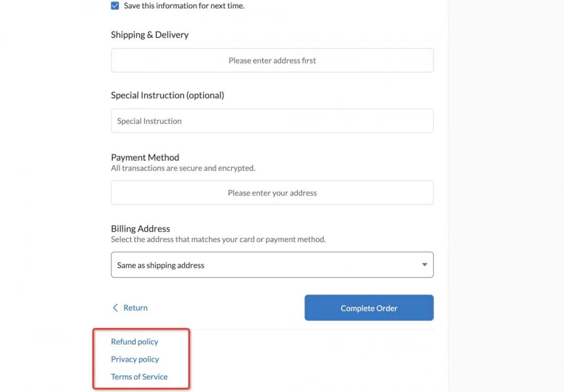Click the left chevron icon beside Return

point(115,308)
